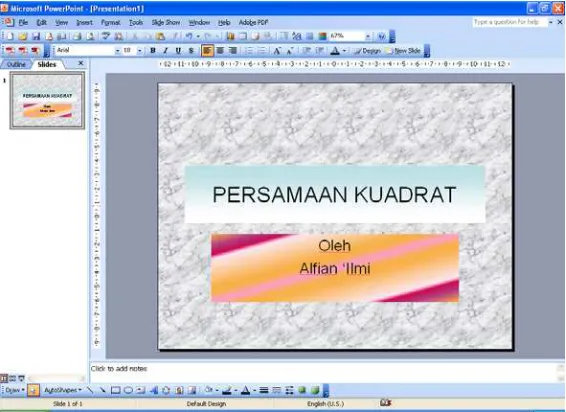This screenshot has height=412, width=566.
Task: Toggle Italic formatting
Action: 165,51
